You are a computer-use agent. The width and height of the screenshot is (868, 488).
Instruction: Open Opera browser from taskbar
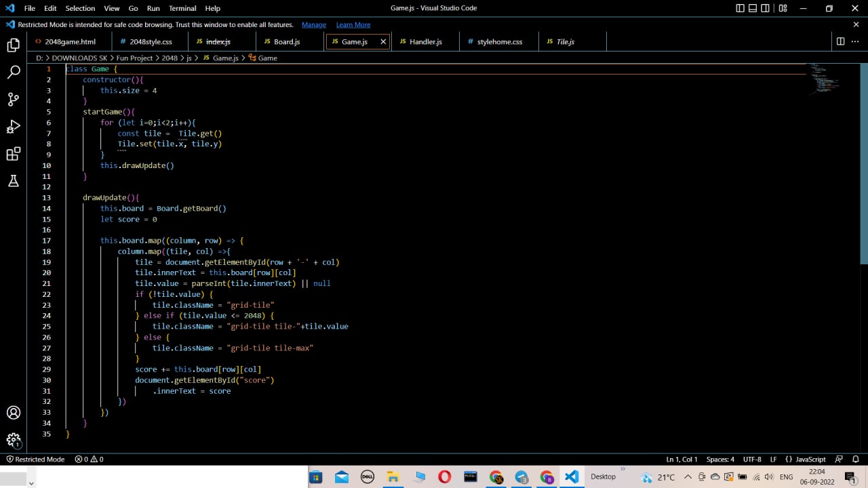pyautogui.click(x=444, y=476)
